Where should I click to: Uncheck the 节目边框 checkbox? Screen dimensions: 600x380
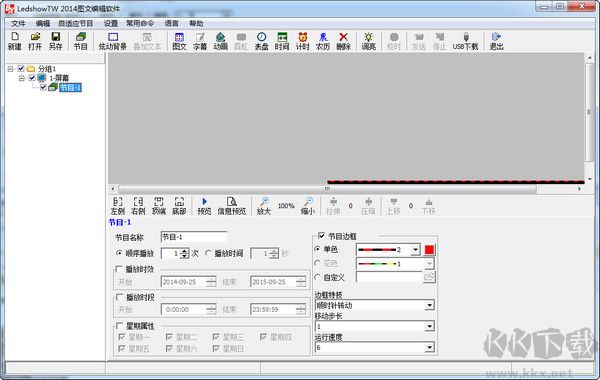(x=321, y=236)
